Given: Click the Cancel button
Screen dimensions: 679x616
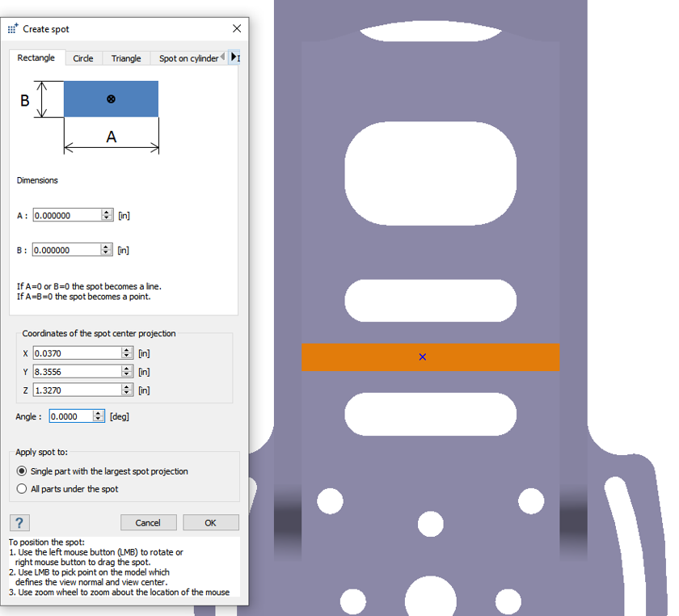Looking at the screenshot, I should pyautogui.click(x=148, y=523).
